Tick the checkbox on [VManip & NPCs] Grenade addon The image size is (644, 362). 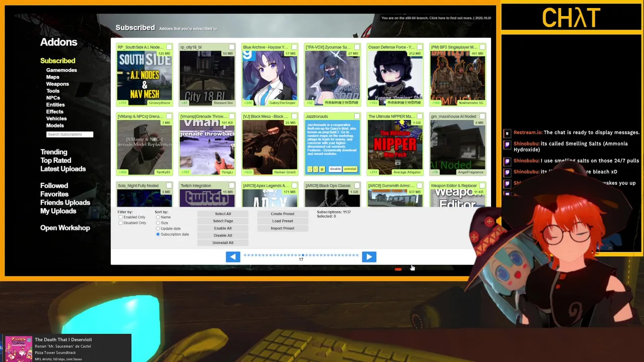coord(169,117)
